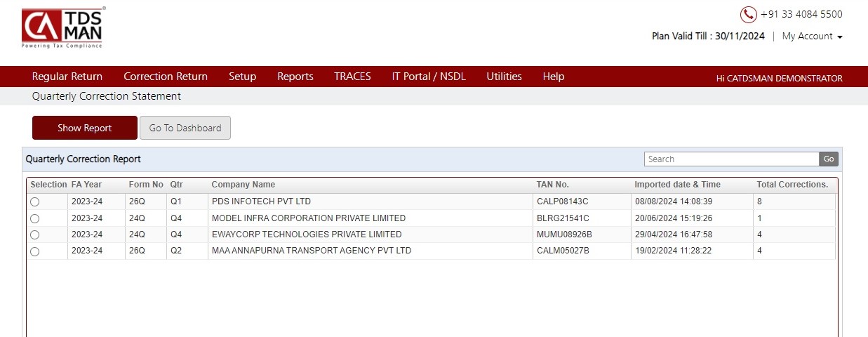868x337 pixels.
Task: Sort by Company Name column header
Action: coord(243,185)
